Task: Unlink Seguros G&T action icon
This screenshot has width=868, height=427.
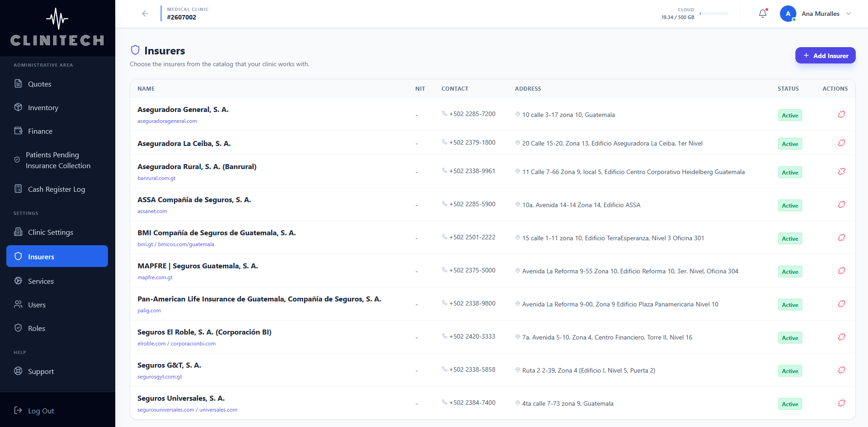Action: [x=841, y=370]
